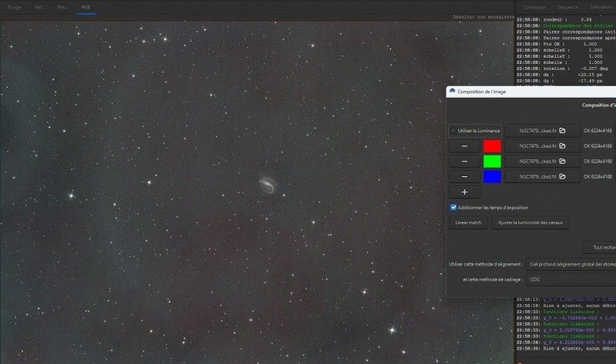Open the COG framing method dropdown
616x364 pixels.
[x=571, y=279]
